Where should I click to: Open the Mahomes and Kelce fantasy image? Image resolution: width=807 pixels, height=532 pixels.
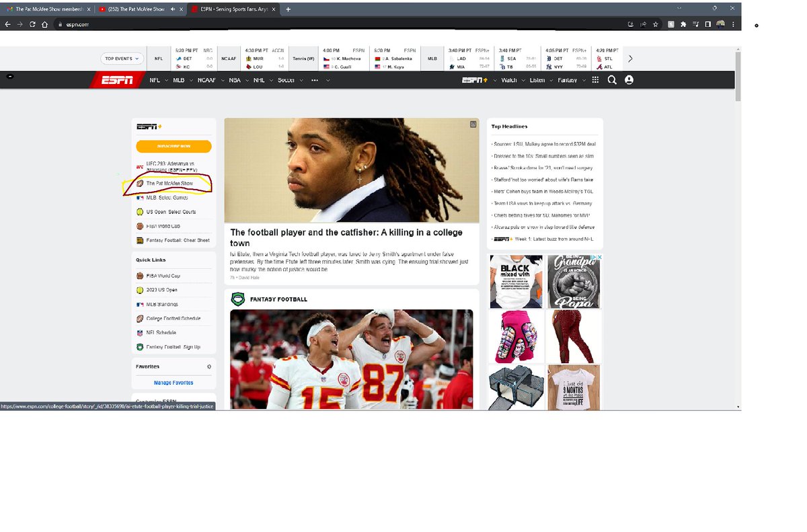[x=352, y=359]
